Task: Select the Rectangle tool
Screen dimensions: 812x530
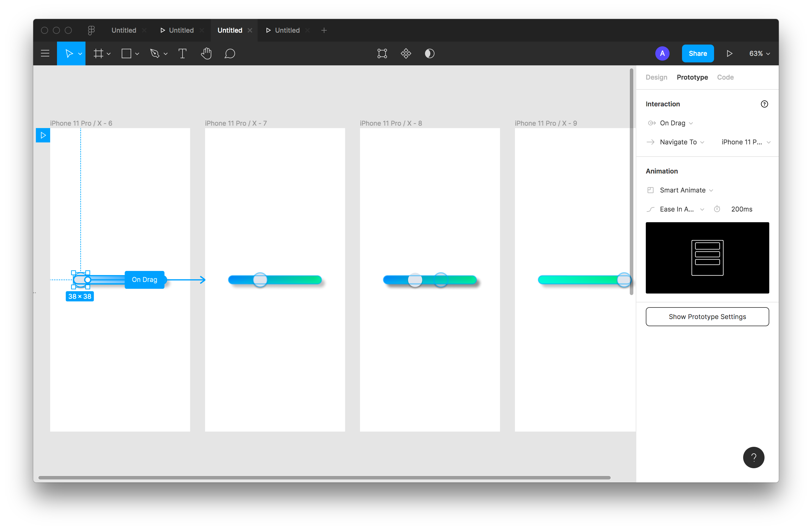Action: [x=127, y=53]
